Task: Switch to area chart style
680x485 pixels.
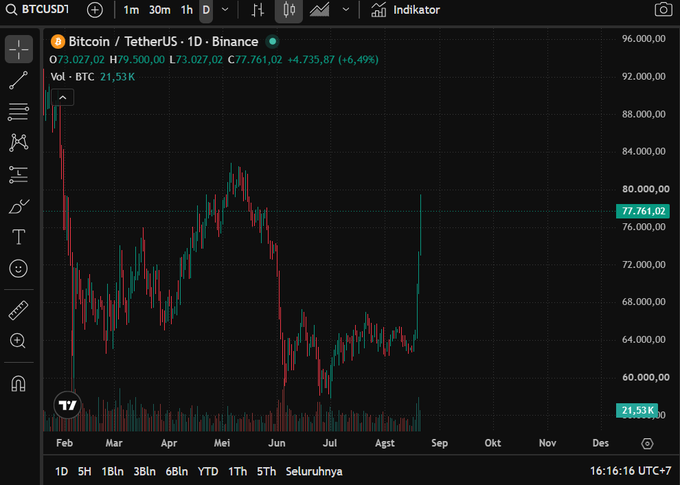Action: [319, 10]
